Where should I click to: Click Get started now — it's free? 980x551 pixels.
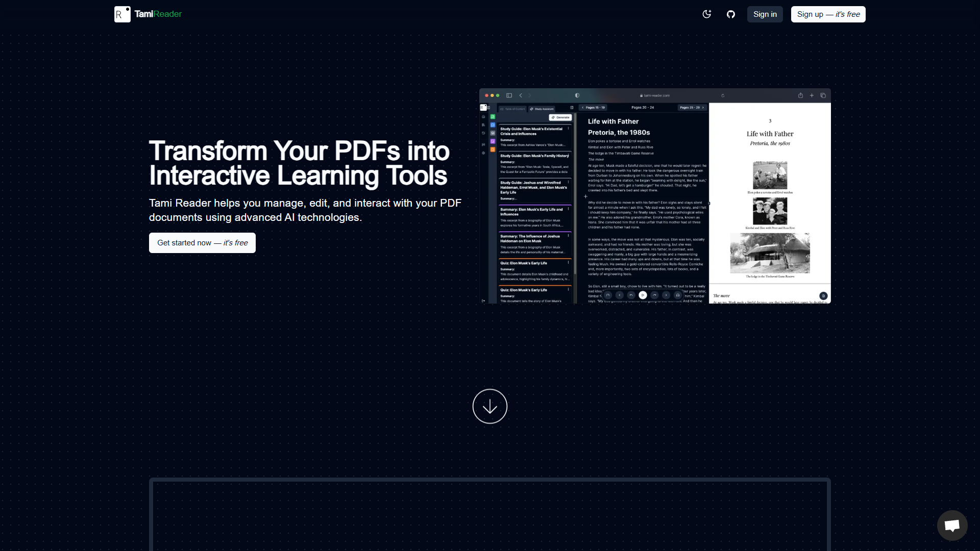202,243
